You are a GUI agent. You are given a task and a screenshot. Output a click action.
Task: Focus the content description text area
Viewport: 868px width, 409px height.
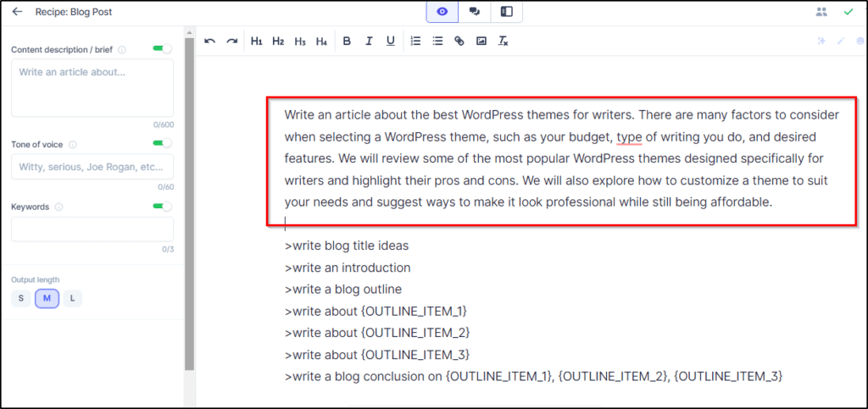coord(92,88)
